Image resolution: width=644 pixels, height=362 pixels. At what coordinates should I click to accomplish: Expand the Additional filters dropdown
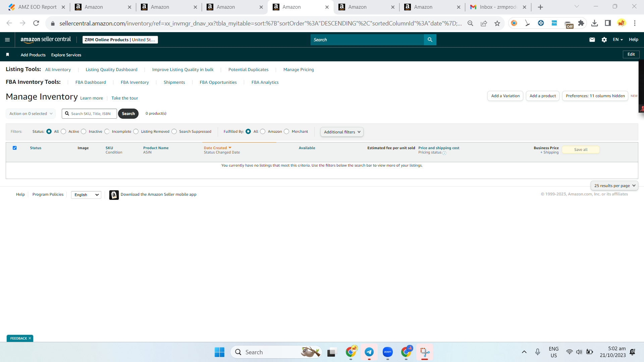click(x=342, y=132)
